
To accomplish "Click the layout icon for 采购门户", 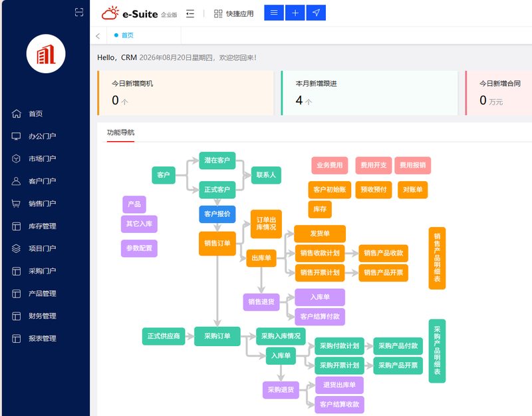I will point(16,271).
